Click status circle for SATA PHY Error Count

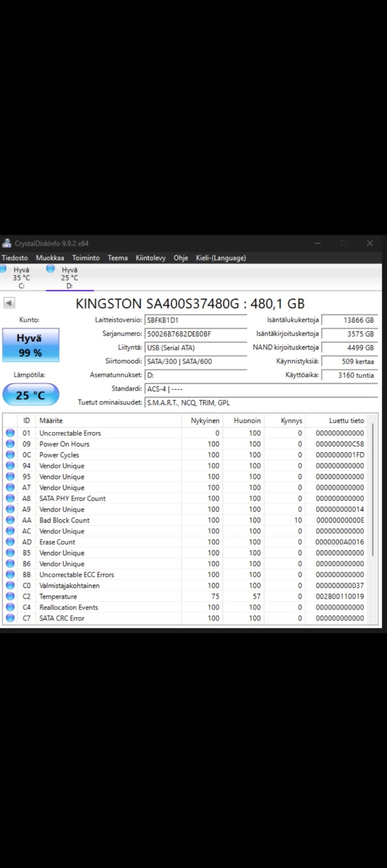pos(10,498)
